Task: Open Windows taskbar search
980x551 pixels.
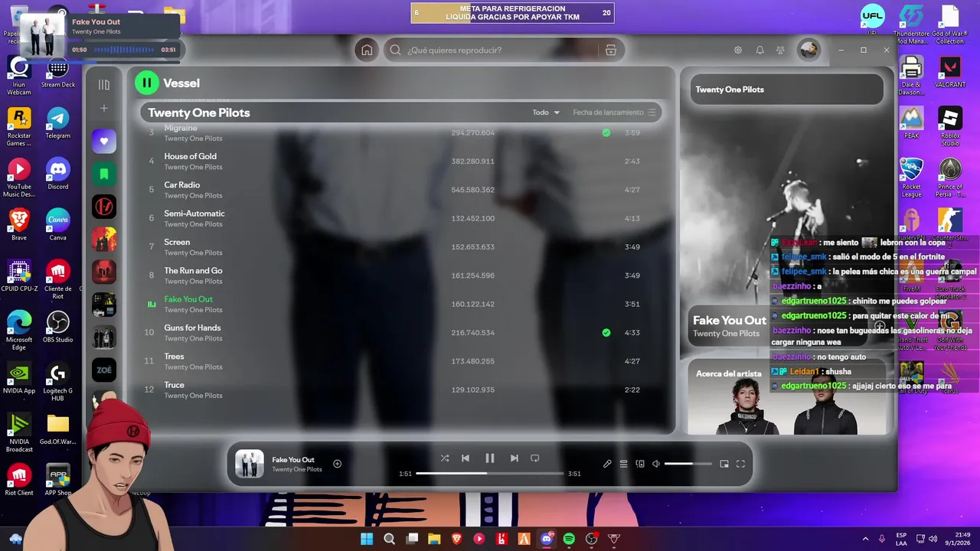Action: (x=389, y=539)
